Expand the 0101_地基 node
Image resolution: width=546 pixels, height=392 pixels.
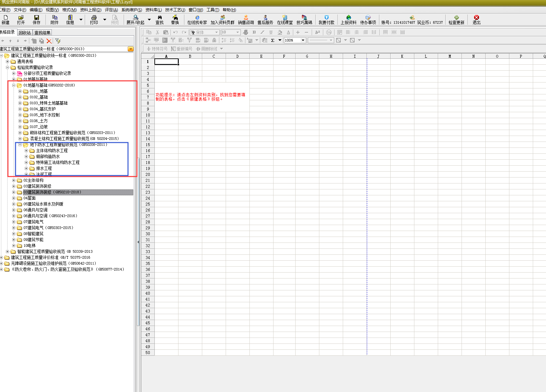[20, 91]
